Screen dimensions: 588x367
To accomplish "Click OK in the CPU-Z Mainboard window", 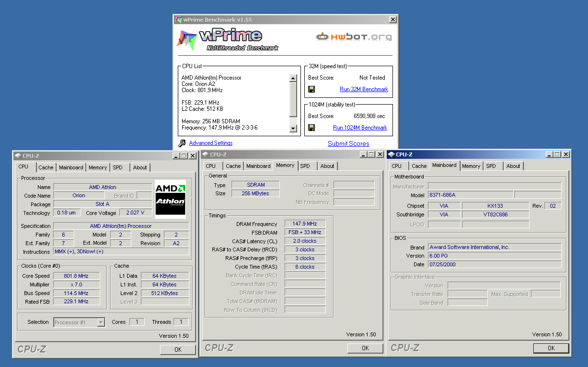I will pyautogui.click(x=551, y=348).
